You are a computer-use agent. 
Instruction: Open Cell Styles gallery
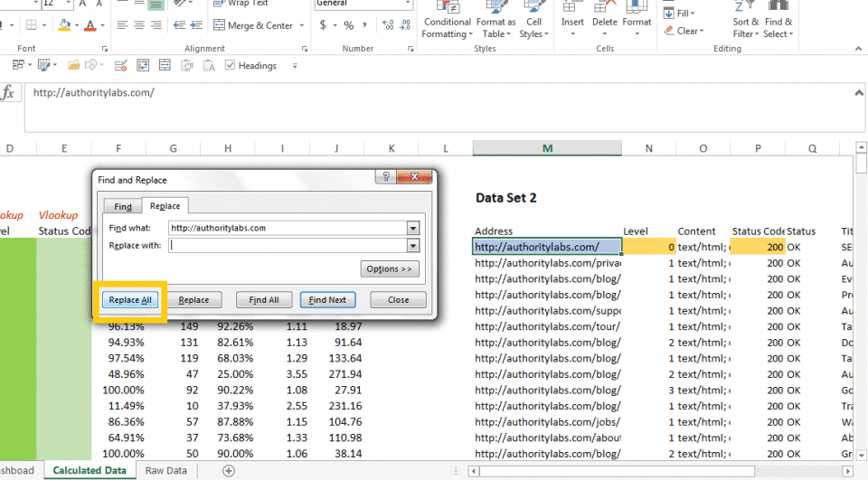533,21
